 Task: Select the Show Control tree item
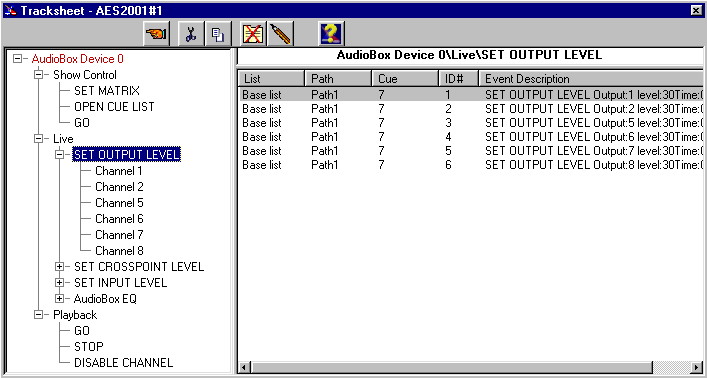tap(85, 75)
